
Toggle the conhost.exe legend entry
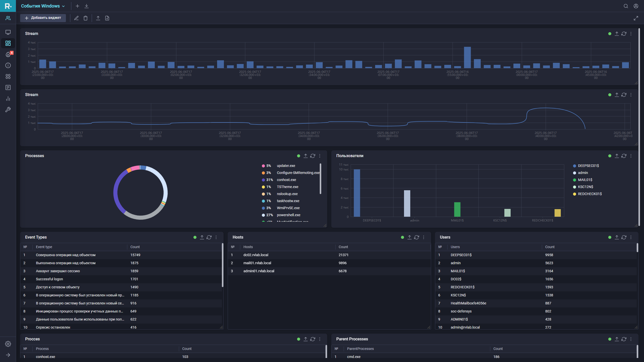[286, 180]
